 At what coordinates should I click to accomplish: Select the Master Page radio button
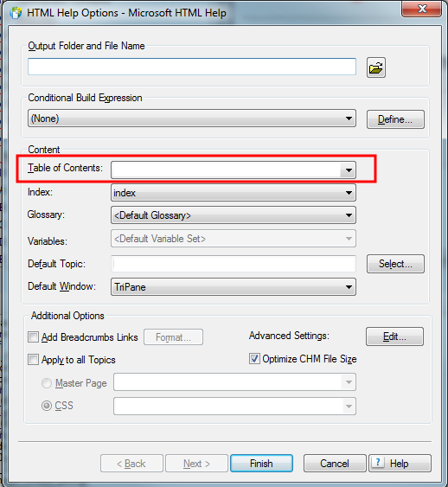[47, 383]
